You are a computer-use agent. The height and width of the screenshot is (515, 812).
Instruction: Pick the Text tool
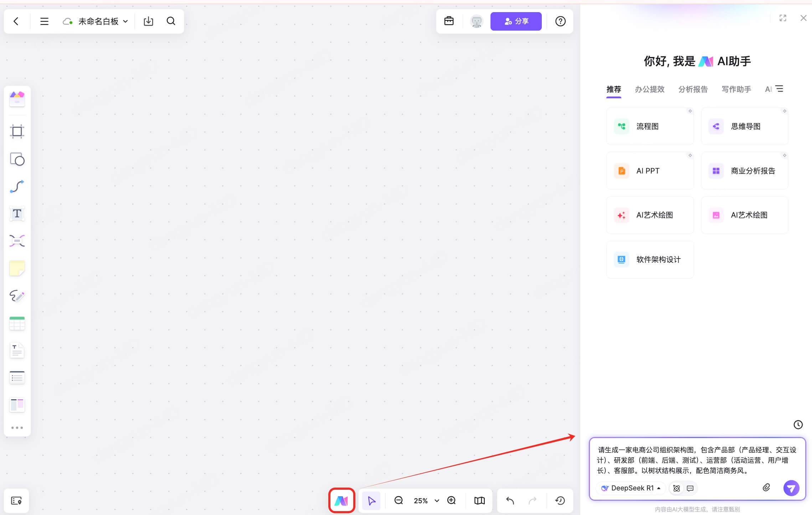pos(17,214)
